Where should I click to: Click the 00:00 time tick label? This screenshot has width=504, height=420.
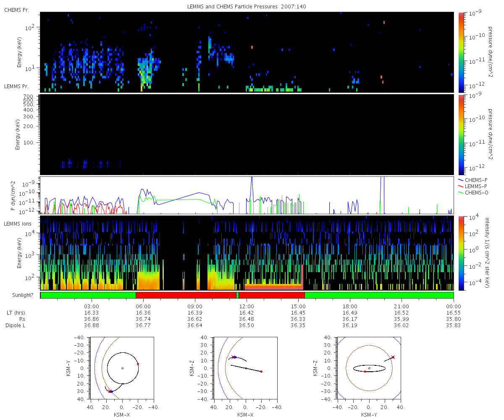454,306
